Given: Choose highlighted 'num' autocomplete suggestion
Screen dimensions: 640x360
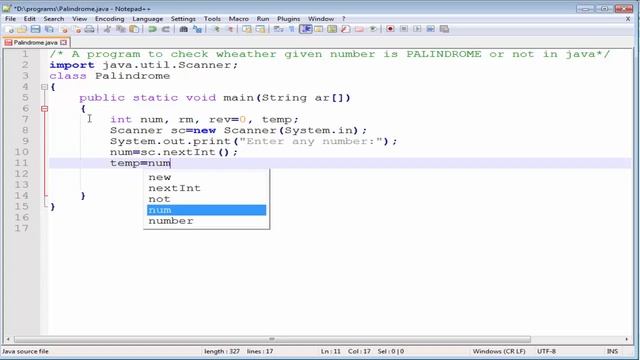Looking at the screenshot, I should (x=206, y=210).
